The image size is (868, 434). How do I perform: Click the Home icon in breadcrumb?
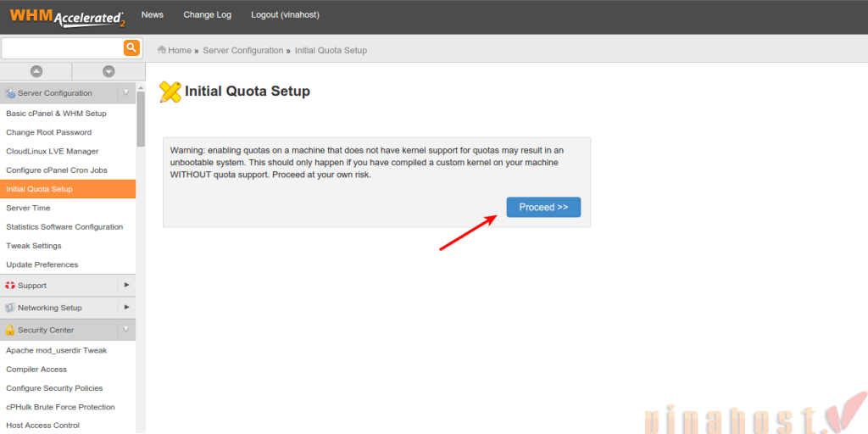162,50
